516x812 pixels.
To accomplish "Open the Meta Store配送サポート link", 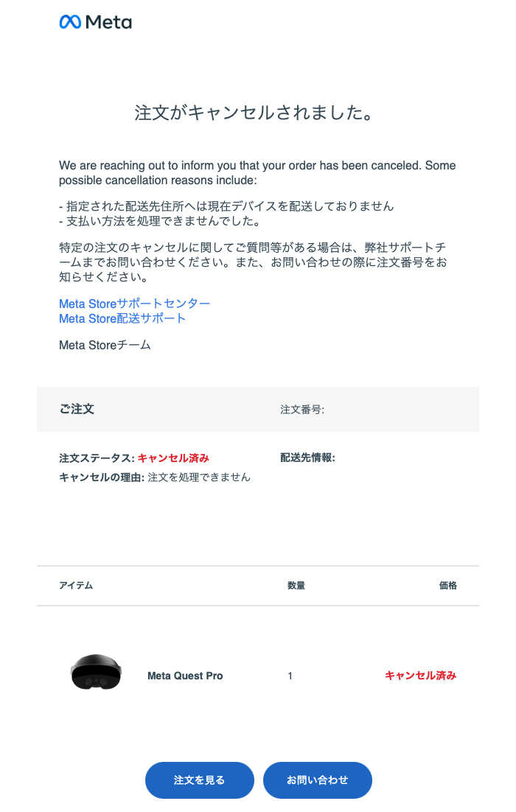I will [x=122, y=318].
